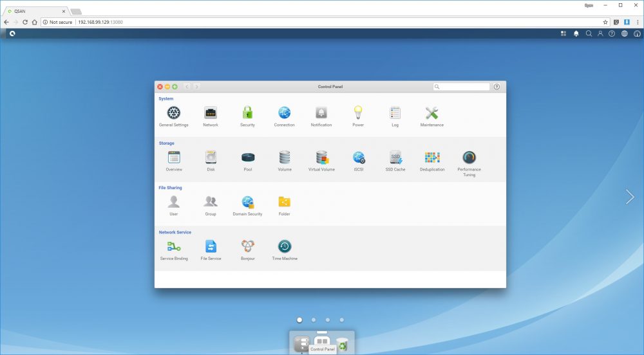Open the Chrome menu three dots

pyautogui.click(x=638, y=22)
